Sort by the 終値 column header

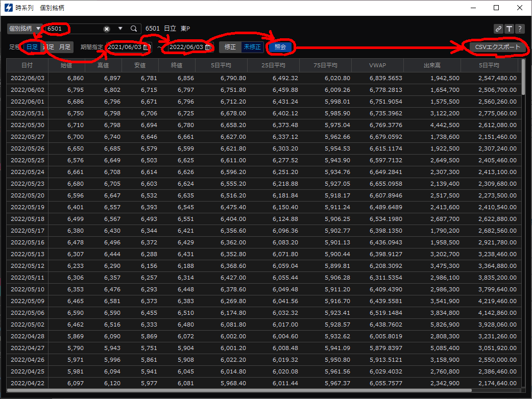pyautogui.click(x=177, y=65)
